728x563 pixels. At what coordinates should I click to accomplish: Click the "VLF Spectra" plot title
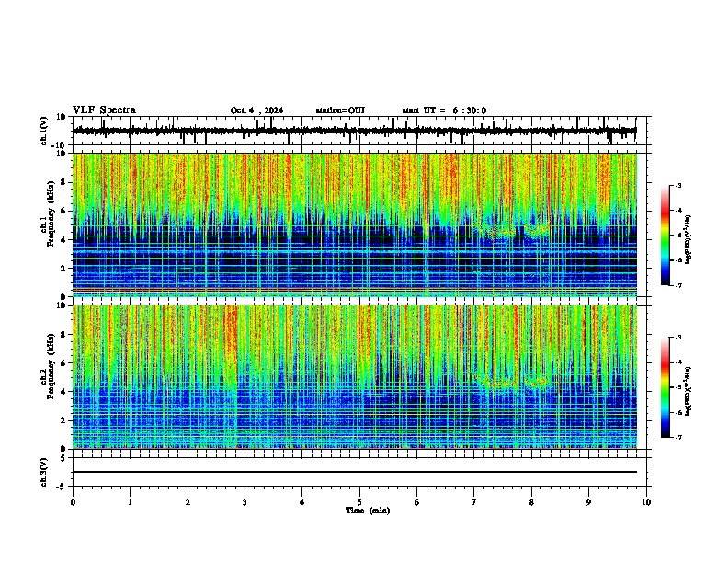[104, 110]
